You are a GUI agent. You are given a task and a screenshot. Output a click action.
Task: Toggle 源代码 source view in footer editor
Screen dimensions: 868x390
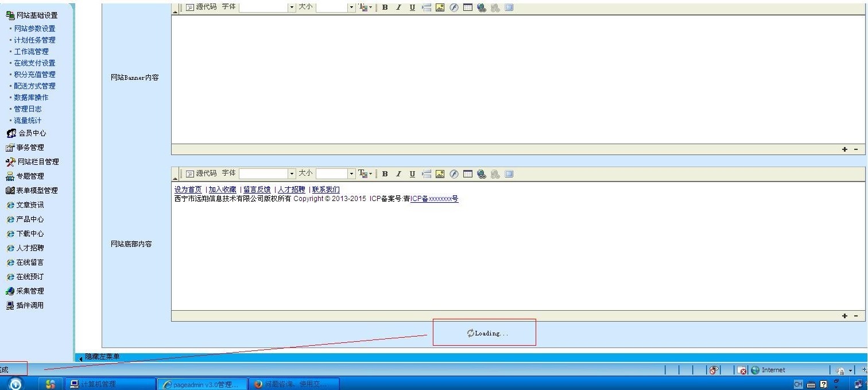click(201, 173)
